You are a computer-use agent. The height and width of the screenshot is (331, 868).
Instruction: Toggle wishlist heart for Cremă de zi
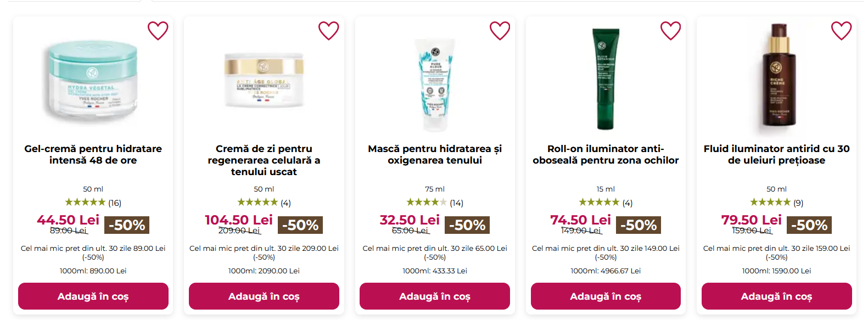coord(329,31)
